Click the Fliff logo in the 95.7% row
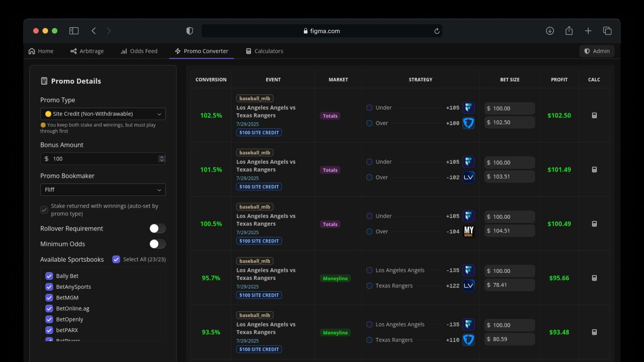Viewport: 644px width, 362px height. click(469, 270)
